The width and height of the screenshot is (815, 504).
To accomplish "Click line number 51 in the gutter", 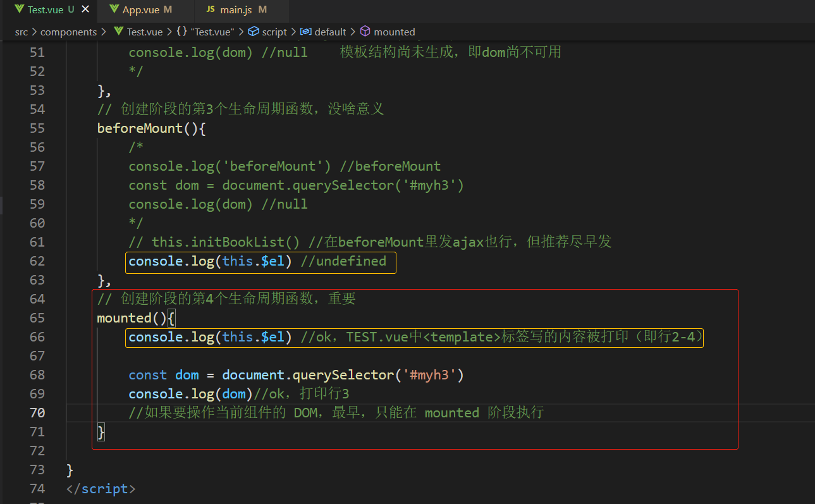I will click(37, 52).
